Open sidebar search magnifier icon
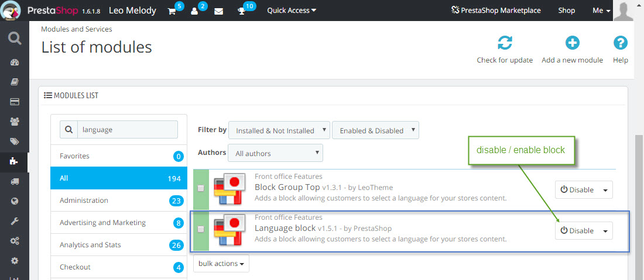 (15, 38)
